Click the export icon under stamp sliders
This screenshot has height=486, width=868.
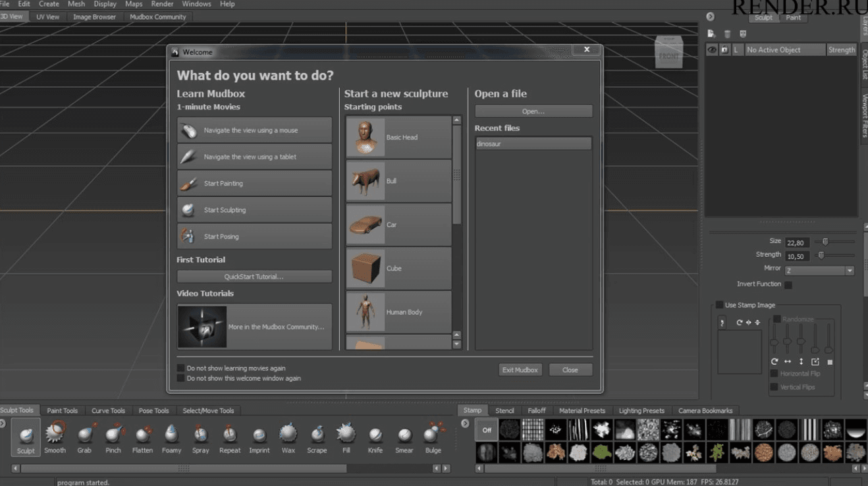(815, 362)
